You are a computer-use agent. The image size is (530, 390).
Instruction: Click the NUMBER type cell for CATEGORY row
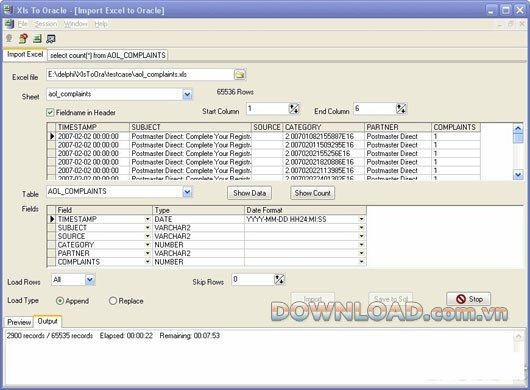(198, 245)
